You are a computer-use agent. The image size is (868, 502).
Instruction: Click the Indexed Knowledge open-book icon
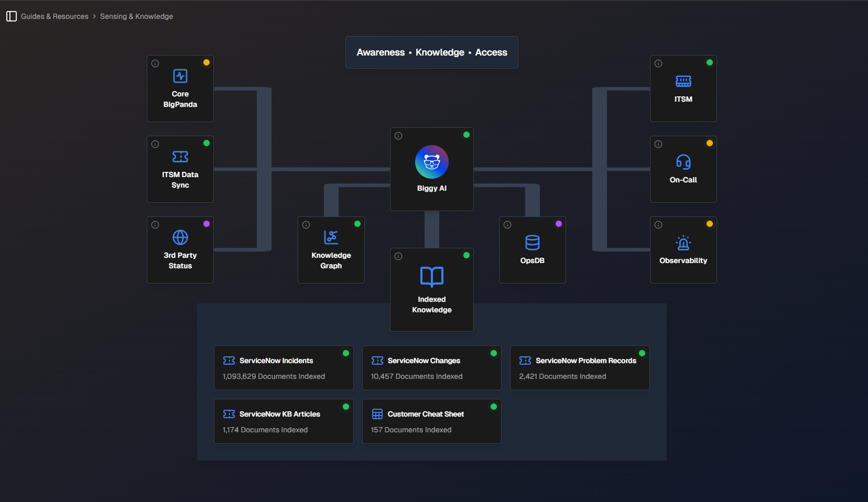431,277
